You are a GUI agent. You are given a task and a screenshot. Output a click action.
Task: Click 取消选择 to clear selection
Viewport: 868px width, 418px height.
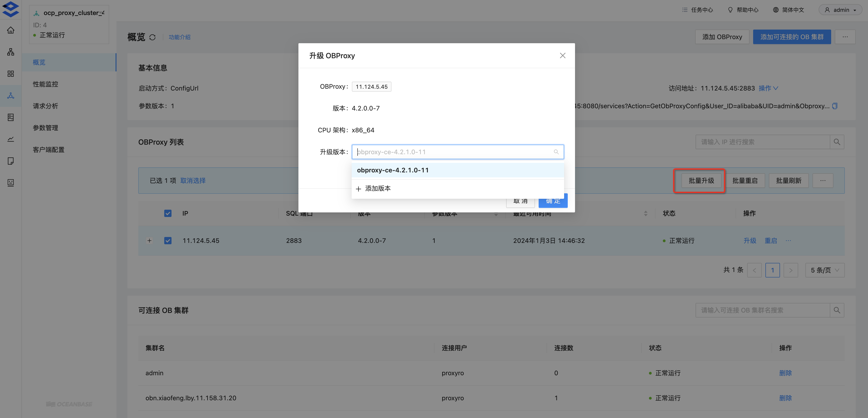click(x=193, y=181)
